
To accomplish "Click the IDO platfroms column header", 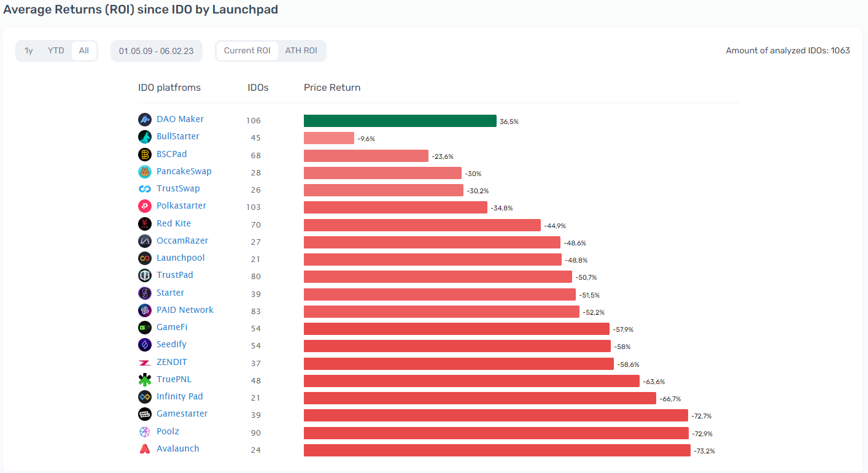I will pyautogui.click(x=169, y=88).
